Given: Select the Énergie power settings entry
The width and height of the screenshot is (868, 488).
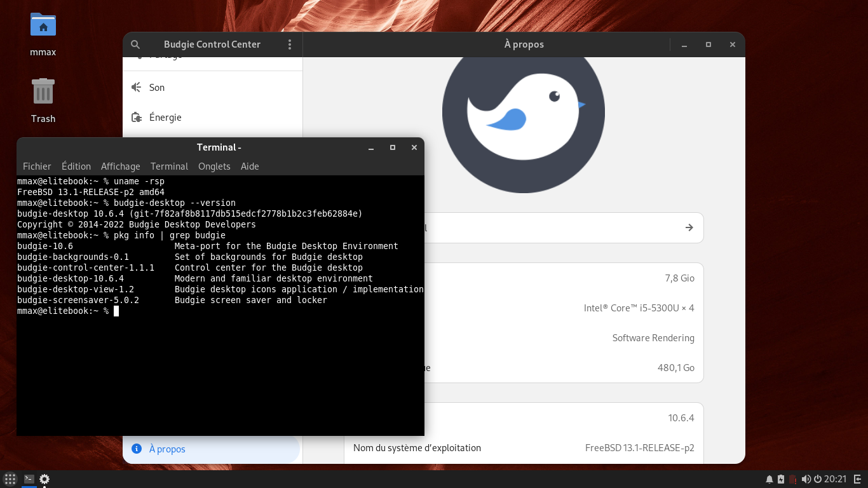Looking at the screenshot, I should (212, 118).
